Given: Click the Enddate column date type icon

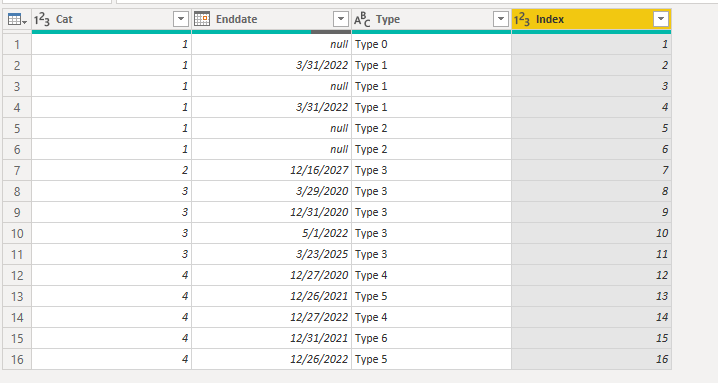Looking at the screenshot, I should [x=202, y=19].
